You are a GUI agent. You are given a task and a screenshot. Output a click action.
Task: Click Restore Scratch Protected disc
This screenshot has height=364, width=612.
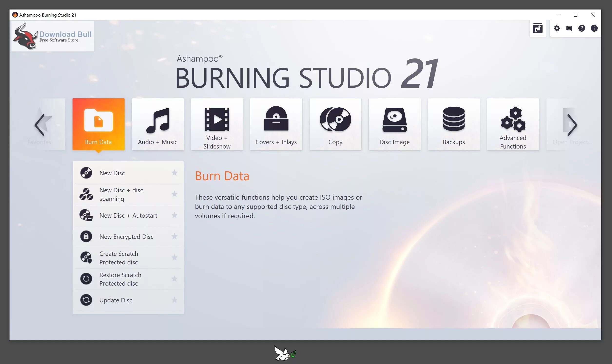120,279
